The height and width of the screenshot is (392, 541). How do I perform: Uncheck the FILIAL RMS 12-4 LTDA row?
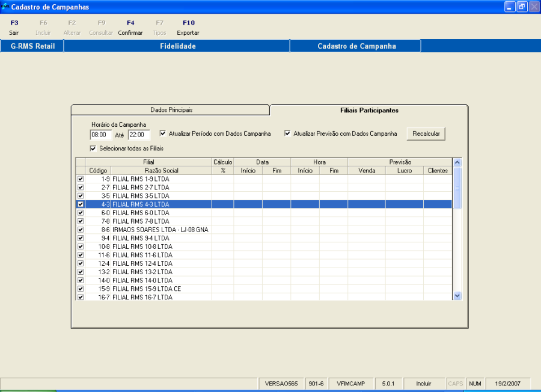[81, 263]
